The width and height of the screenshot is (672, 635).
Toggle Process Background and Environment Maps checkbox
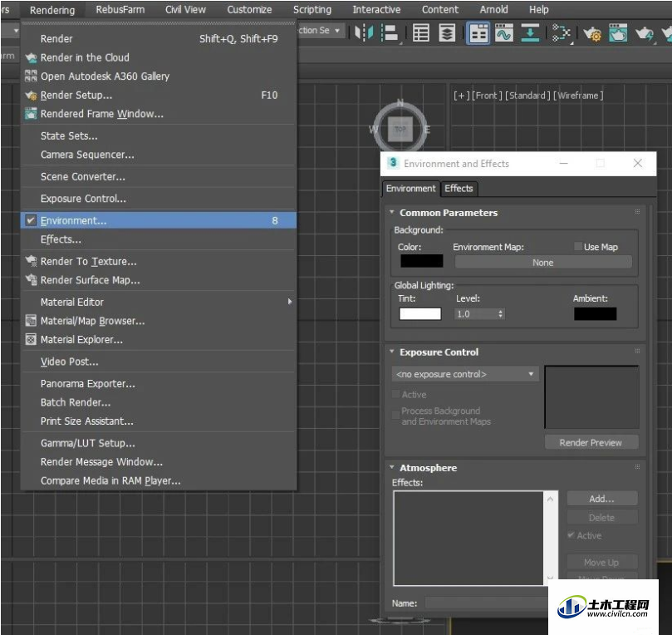tap(396, 415)
